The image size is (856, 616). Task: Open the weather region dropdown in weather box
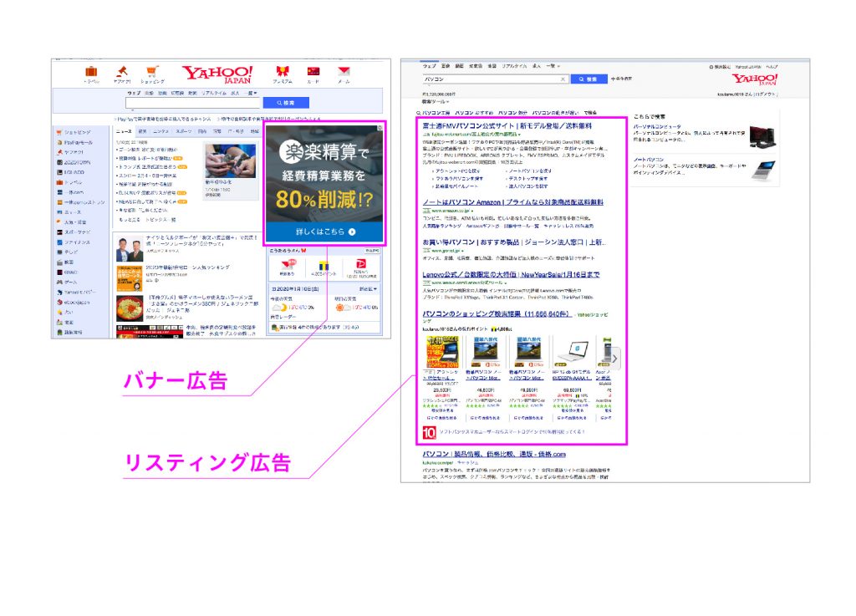(x=368, y=289)
